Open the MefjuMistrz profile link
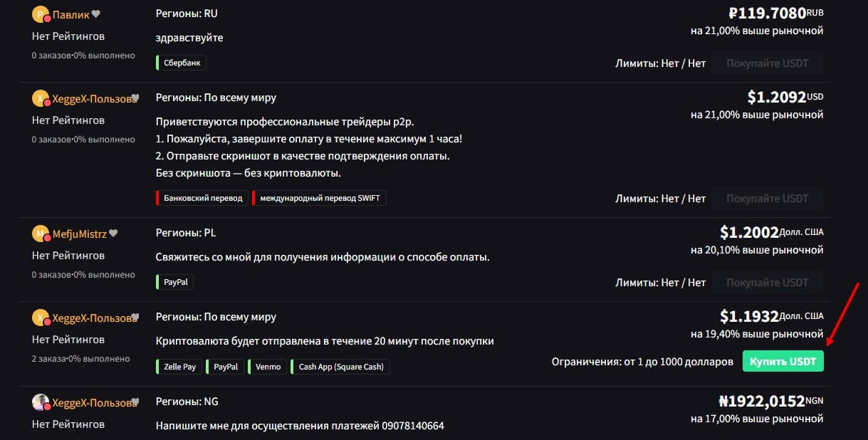The width and height of the screenshot is (868, 440). tap(79, 234)
